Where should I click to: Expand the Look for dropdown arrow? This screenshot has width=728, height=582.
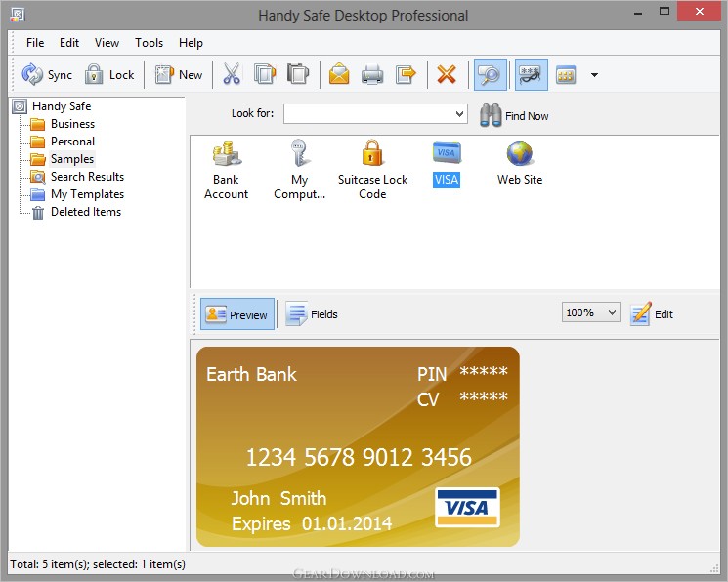point(459,113)
